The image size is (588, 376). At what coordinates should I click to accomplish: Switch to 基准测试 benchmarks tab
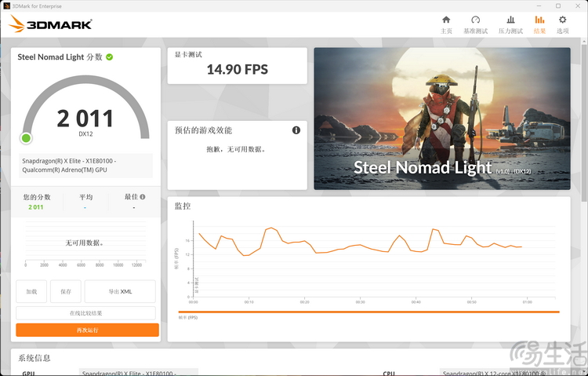pos(476,25)
